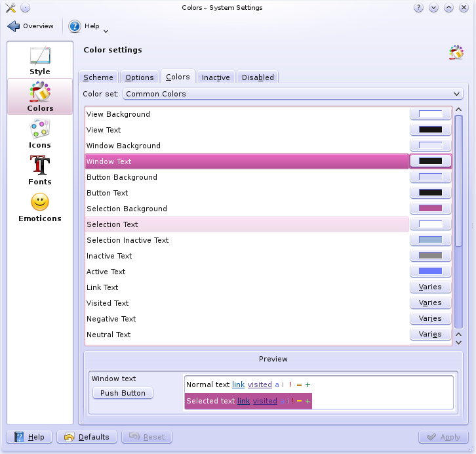Click the 'visited' link in Normal text preview
Viewport: 476px width, 454px height.
[260, 384]
